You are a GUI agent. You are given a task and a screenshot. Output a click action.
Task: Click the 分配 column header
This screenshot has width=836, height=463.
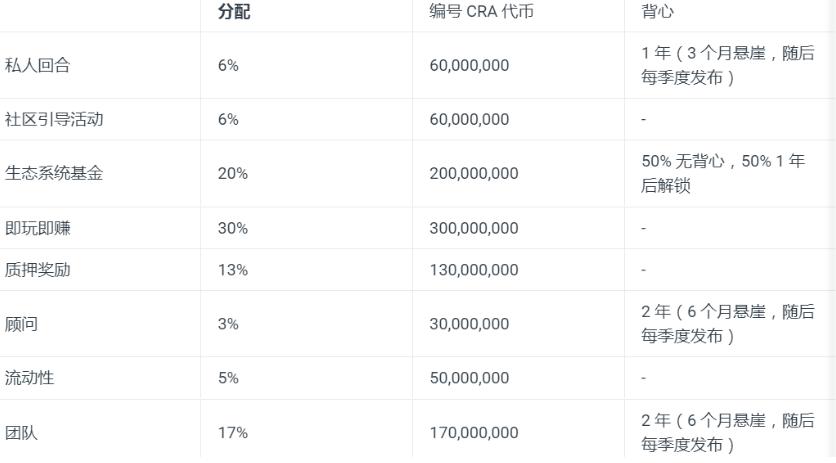click(234, 11)
